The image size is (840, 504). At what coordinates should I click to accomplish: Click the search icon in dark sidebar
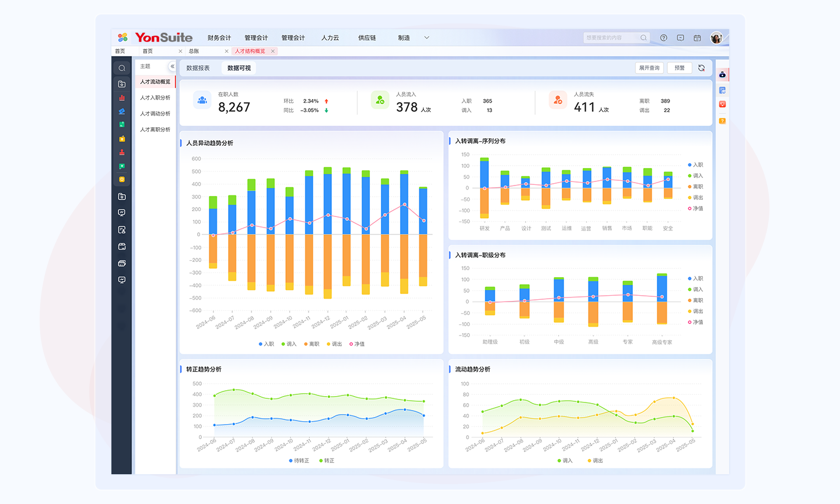tap(122, 68)
